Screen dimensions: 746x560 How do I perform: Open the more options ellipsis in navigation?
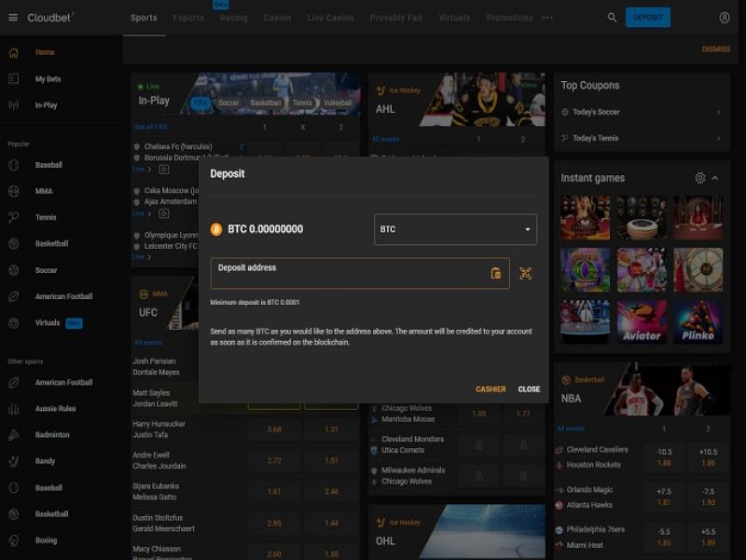point(547,18)
